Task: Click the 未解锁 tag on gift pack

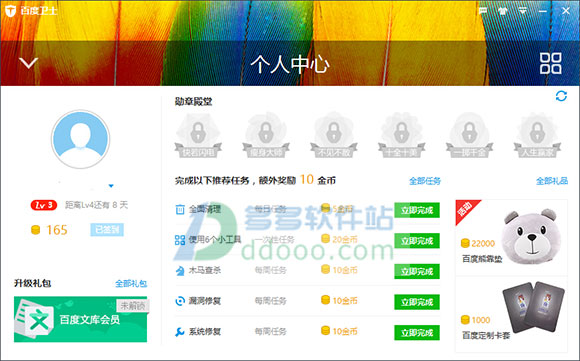Action: click(x=132, y=306)
